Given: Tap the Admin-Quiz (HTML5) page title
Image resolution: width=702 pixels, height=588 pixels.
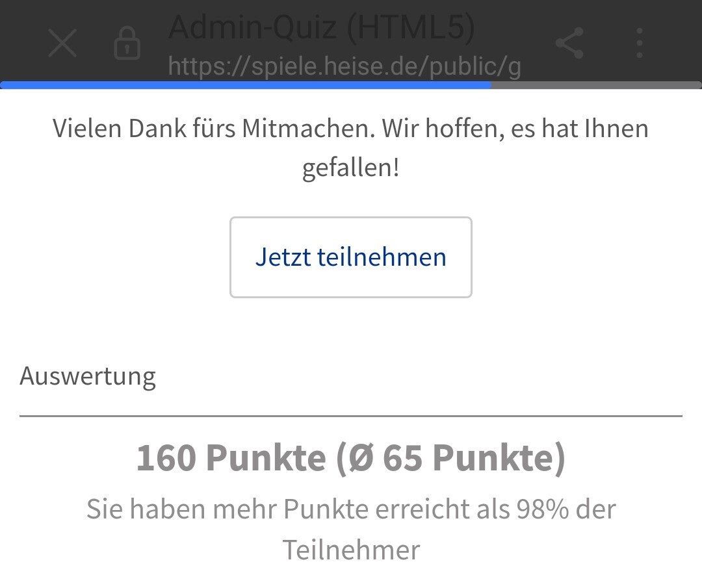Looking at the screenshot, I should click(322, 27).
